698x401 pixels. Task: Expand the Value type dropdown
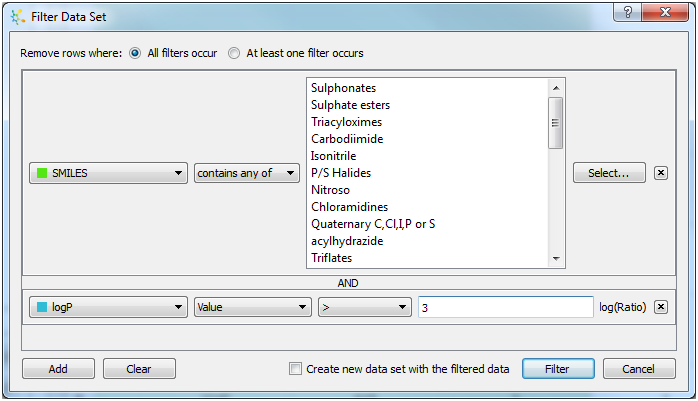[x=252, y=307]
